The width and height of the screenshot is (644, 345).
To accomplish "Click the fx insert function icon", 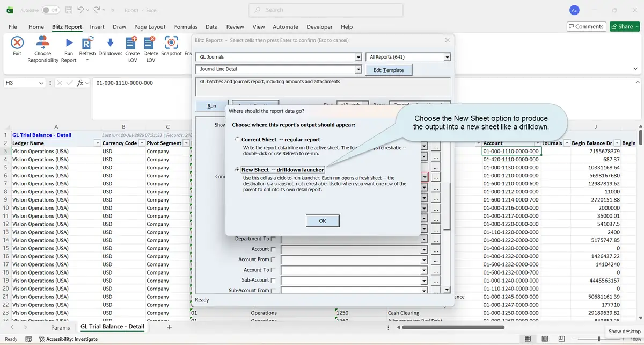I will point(80,83).
